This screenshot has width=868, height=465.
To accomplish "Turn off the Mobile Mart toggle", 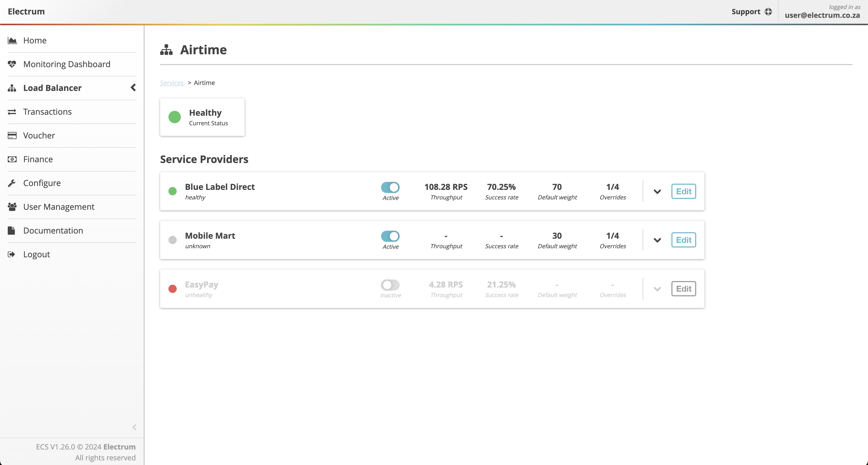I will point(390,236).
